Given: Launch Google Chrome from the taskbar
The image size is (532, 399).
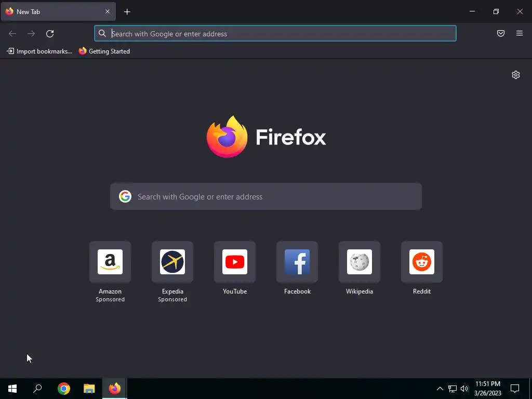Looking at the screenshot, I should point(63,389).
